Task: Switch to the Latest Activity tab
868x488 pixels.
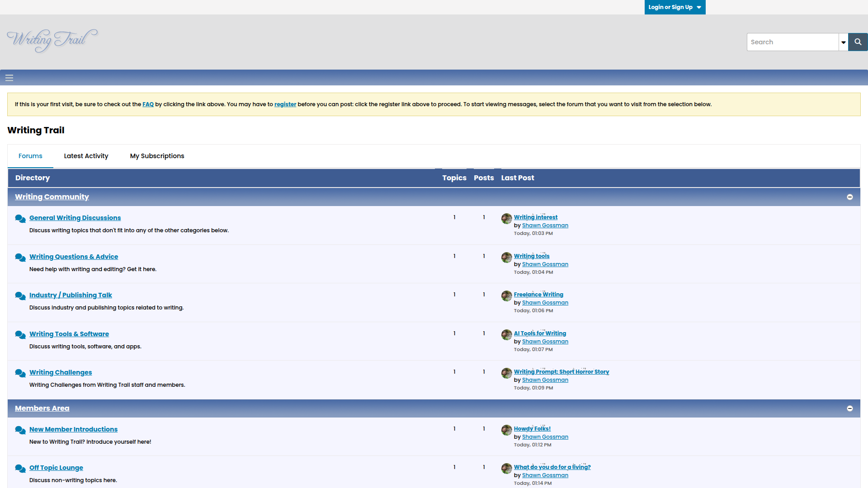Action: pos(86,156)
